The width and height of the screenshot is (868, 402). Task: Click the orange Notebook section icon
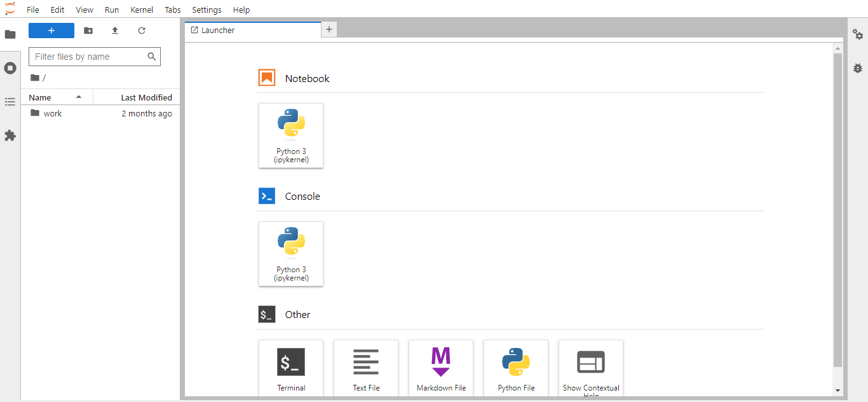pos(267,78)
